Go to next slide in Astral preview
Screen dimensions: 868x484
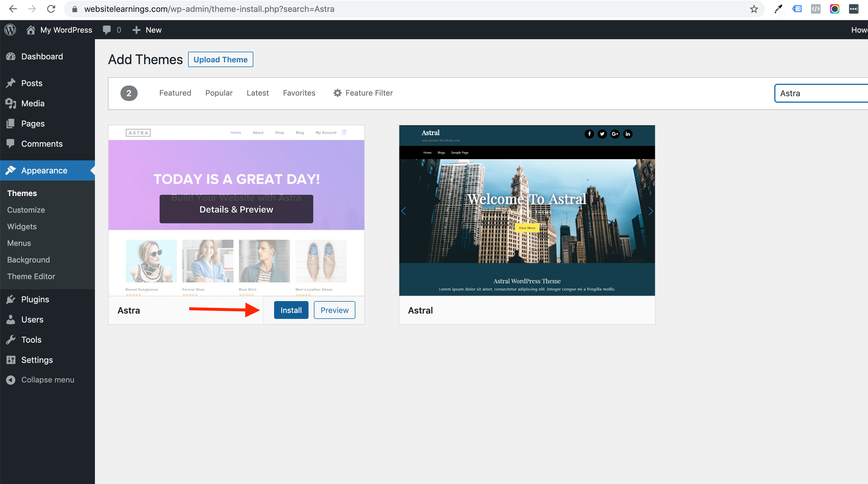click(651, 211)
